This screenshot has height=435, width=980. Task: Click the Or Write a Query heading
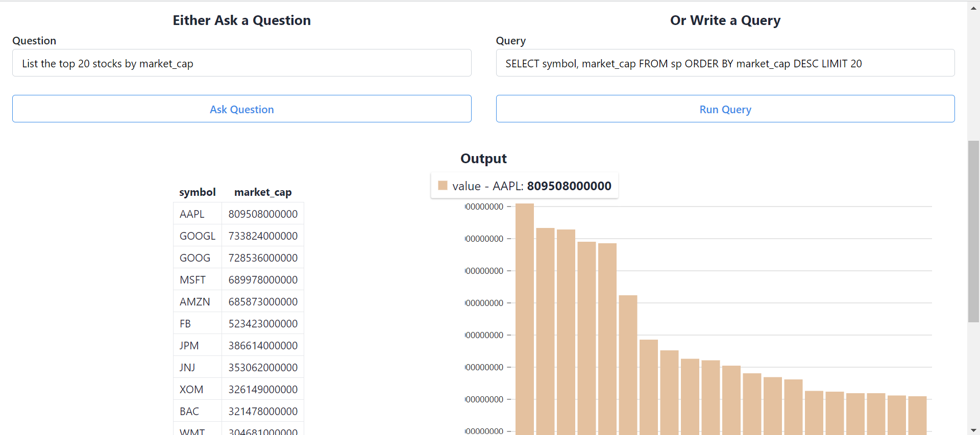(x=725, y=20)
